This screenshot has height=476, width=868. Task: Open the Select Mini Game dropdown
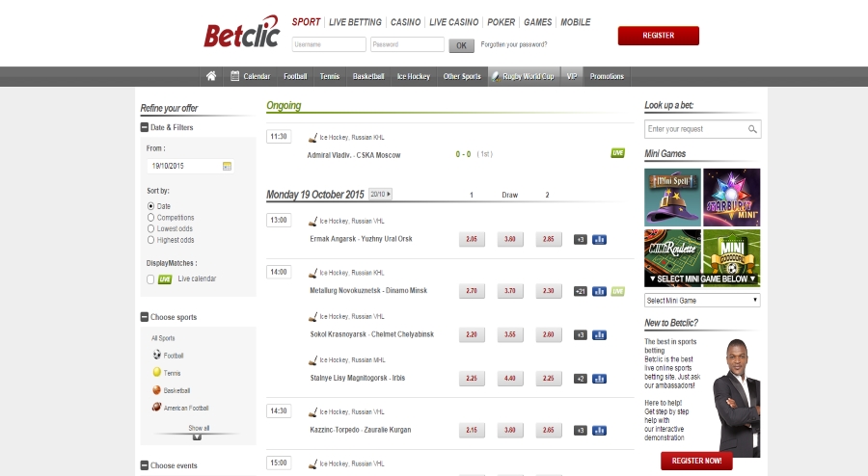[702, 301]
